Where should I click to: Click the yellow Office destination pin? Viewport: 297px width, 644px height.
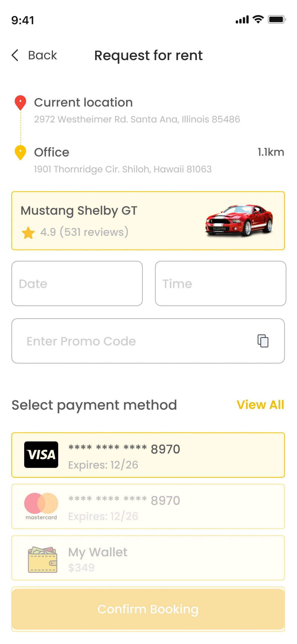pyautogui.click(x=20, y=152)
